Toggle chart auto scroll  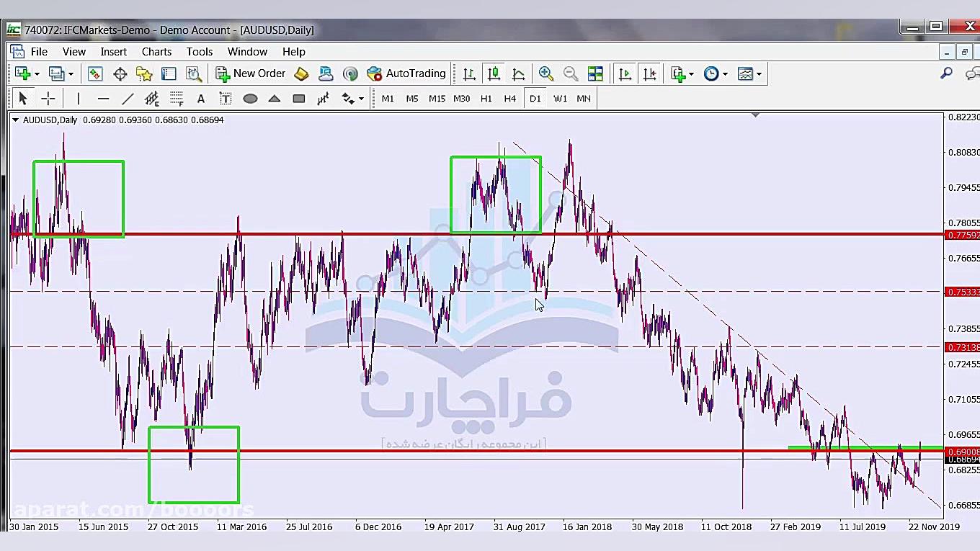625,73
